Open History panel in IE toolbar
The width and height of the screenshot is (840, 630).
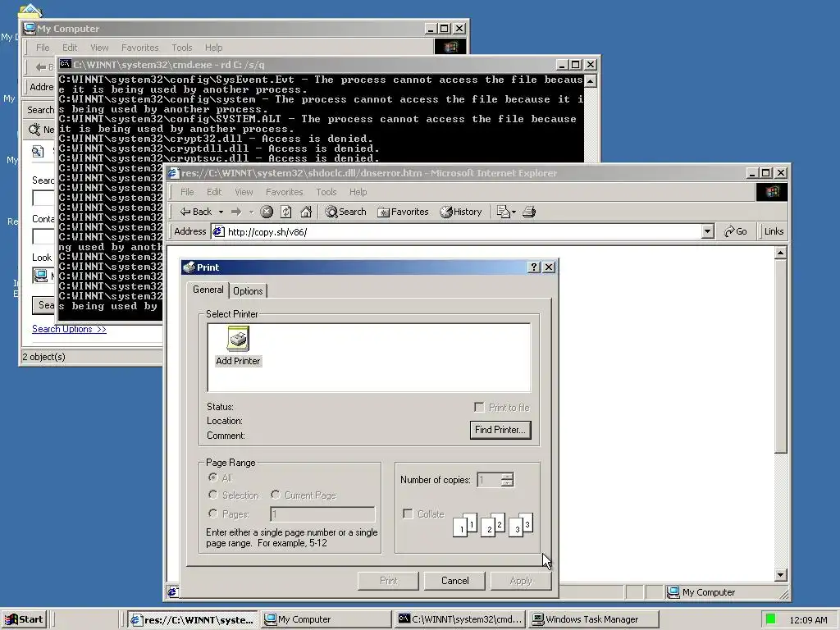point(461,212)
